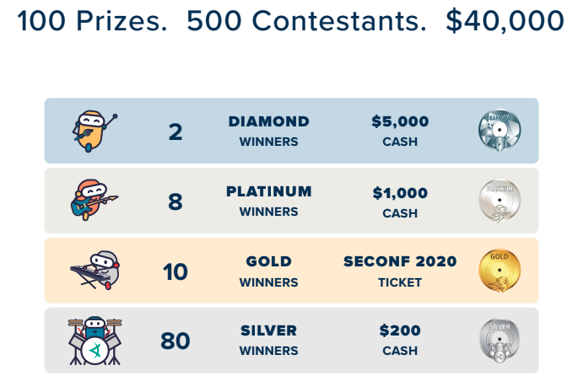This screenshot has height=392, width=578.
Task: Click the Diamond record disc icon
Action: 499,131
